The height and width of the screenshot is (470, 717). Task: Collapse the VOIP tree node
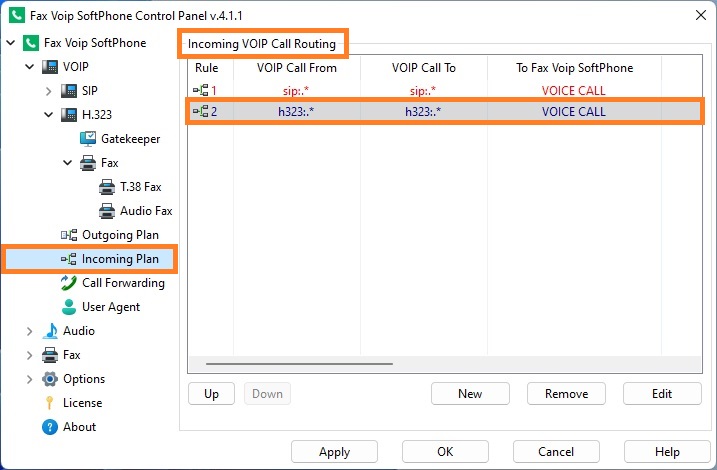[29, 67]
